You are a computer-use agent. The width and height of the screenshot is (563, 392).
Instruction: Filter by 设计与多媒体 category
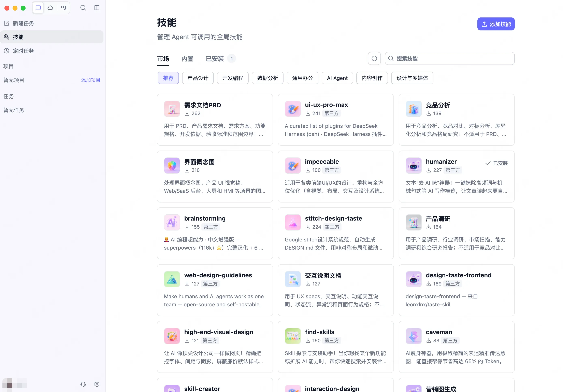(x=412, y=78)
